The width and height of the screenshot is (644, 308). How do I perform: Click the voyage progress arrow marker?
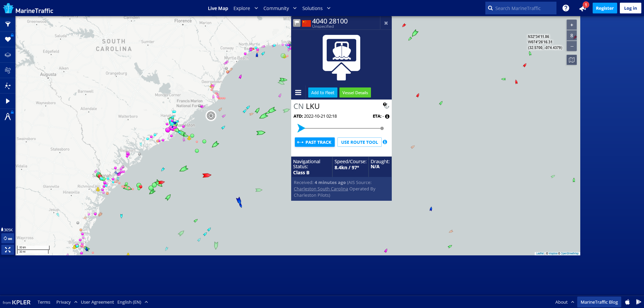point(301,128)
